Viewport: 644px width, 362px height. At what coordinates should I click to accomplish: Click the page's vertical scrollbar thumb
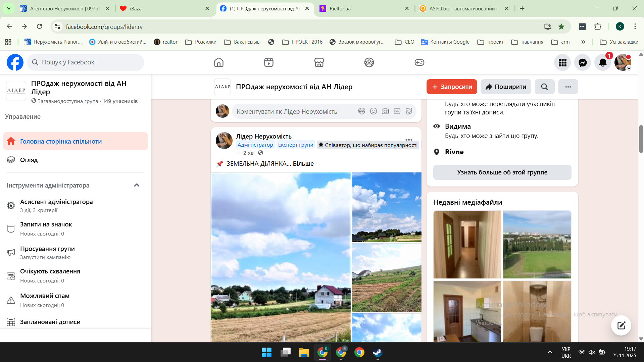(641, 139)
